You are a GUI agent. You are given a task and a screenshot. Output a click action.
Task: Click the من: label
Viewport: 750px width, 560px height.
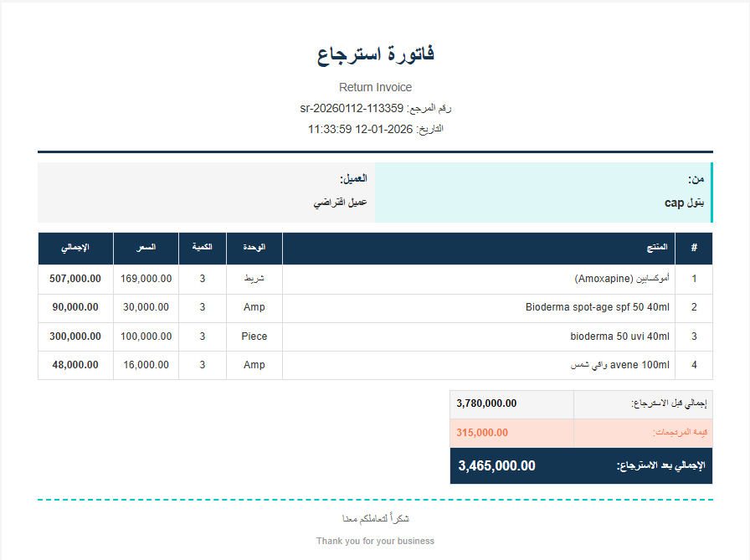click(696, 179)
